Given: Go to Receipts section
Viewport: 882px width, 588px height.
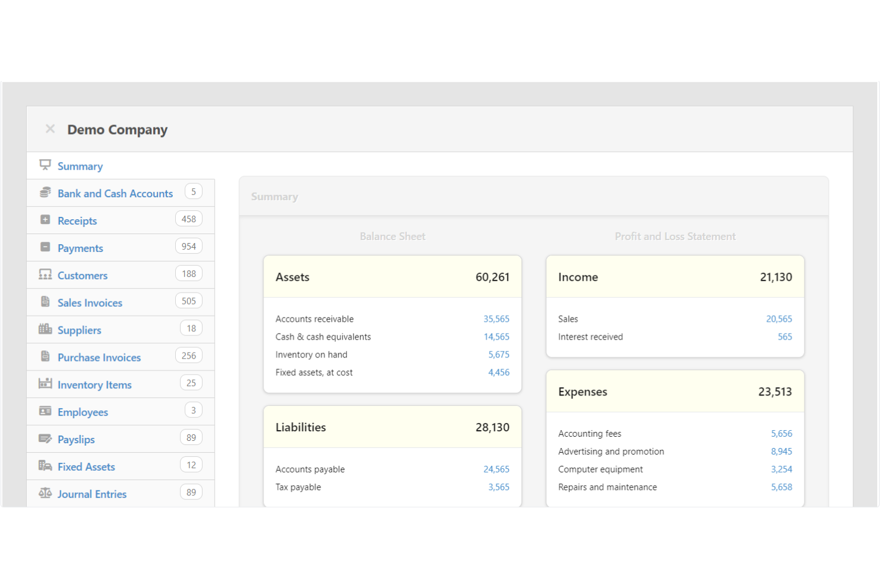Looking at the screenshot, I should tap(77, 221).
